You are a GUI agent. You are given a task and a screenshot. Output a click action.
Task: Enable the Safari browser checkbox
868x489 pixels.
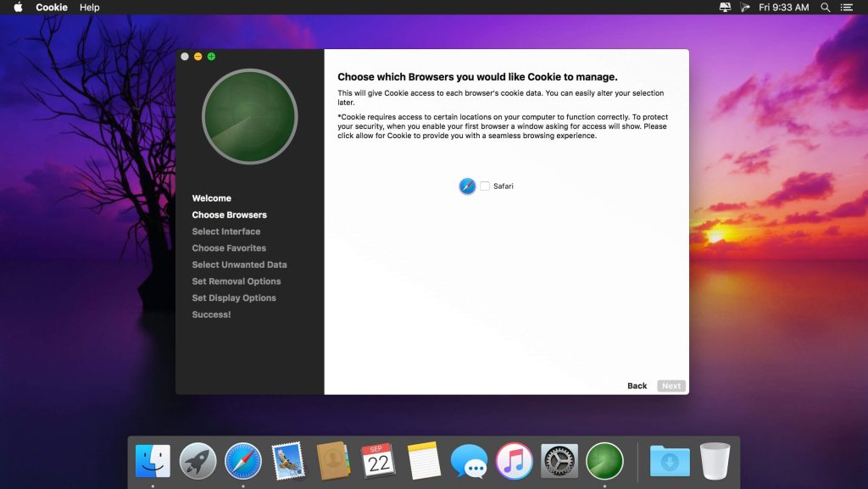pos(485,186)
